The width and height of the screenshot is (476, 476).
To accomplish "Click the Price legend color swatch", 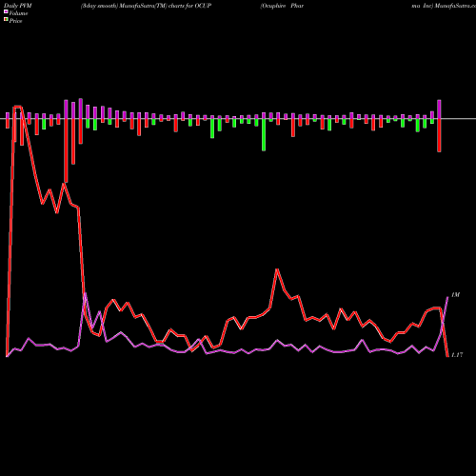I will click(6, 20).
